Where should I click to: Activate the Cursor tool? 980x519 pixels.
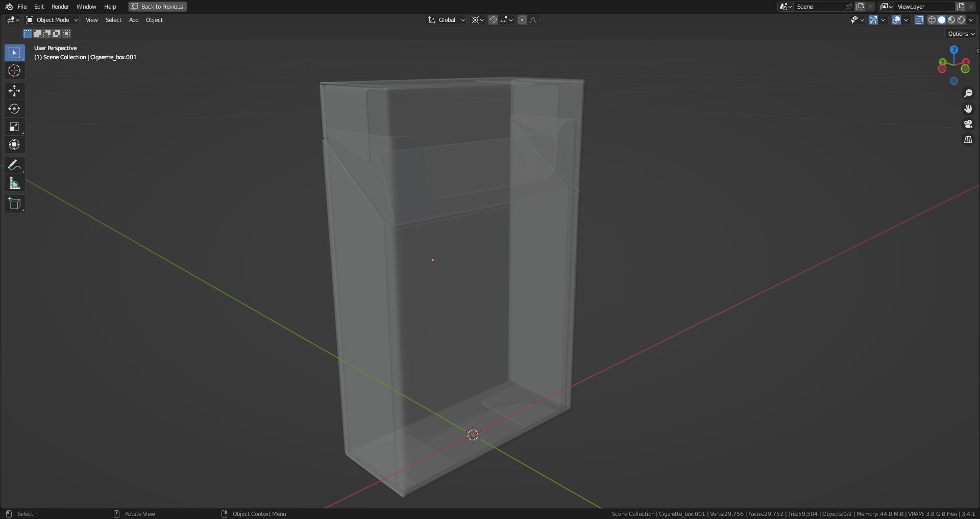click(x=14, y=70)
